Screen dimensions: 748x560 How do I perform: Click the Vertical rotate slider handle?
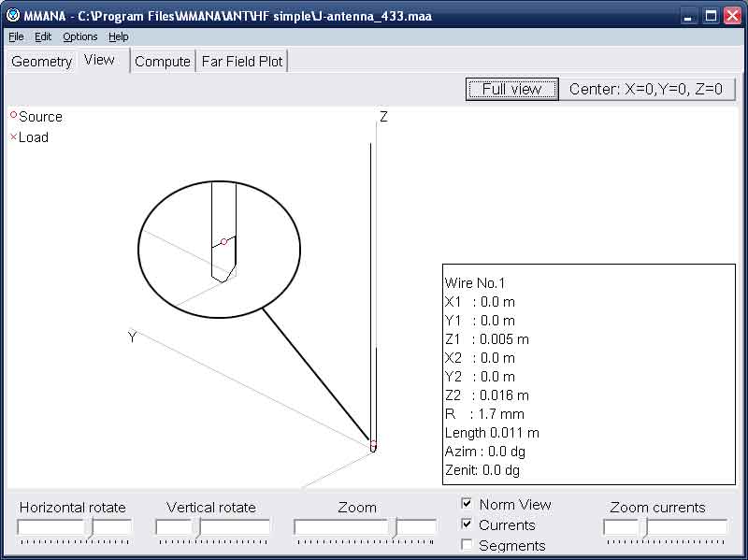click(x=197, y=528)
